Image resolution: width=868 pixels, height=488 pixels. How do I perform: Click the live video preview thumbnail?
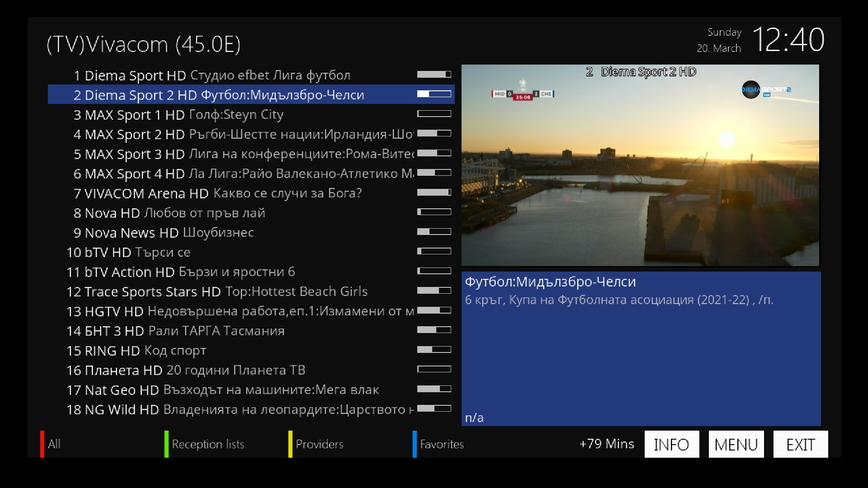640,165
